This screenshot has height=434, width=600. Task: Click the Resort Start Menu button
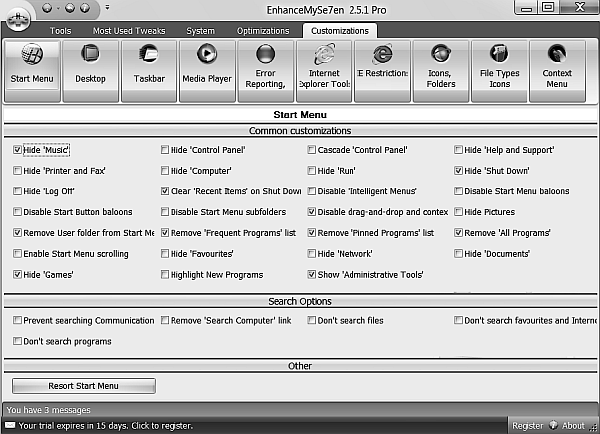pyautogui.click(x=84, y=386)
